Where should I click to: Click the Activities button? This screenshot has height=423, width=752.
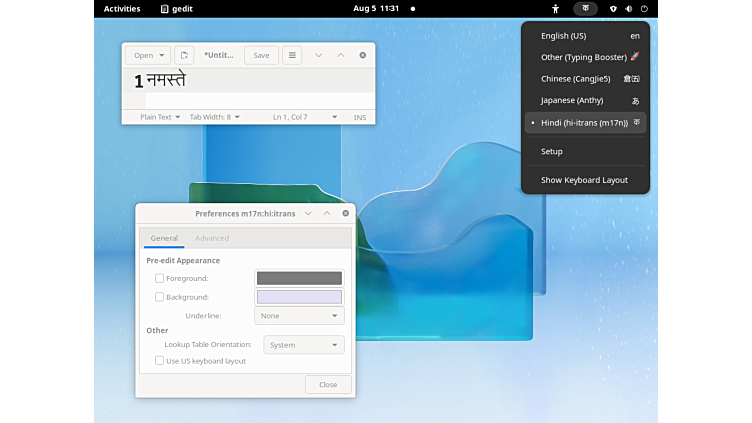(x=122, y=8)
